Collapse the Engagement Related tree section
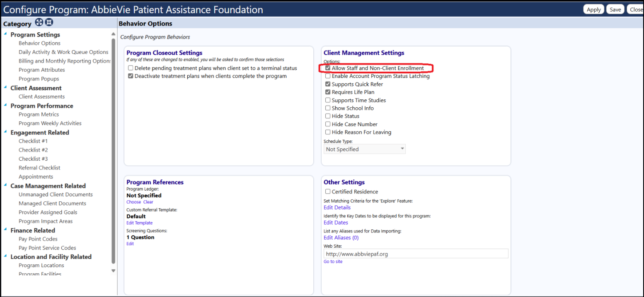The height and width of the screenshot is (297, 644). click(5, 132)
